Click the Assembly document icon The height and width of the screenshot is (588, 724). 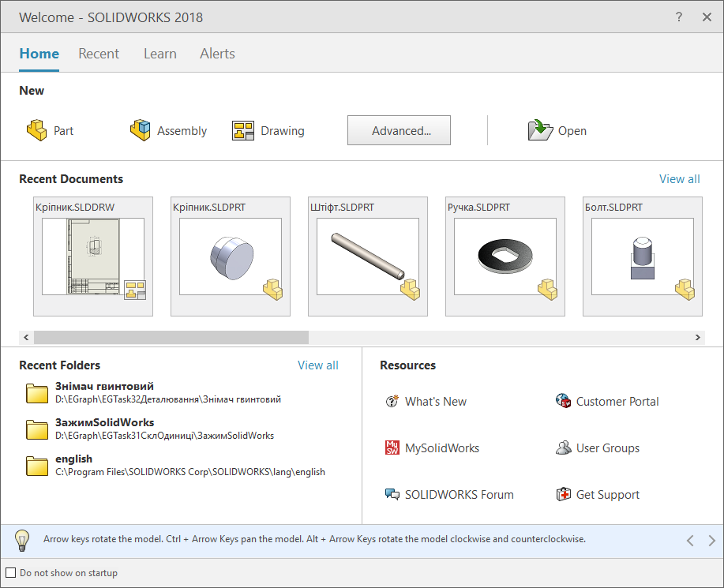[x=141, y=130]
